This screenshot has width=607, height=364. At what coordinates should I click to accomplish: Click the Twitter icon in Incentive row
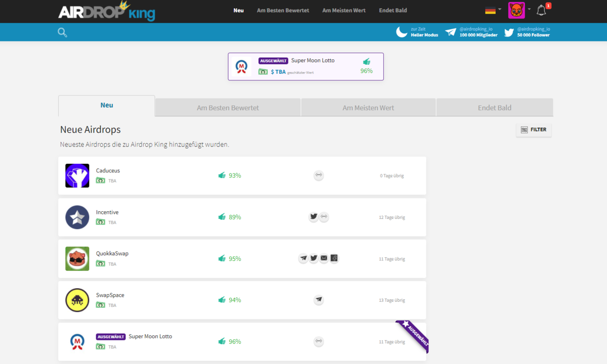pyautogui.click(x=314, y=217)
